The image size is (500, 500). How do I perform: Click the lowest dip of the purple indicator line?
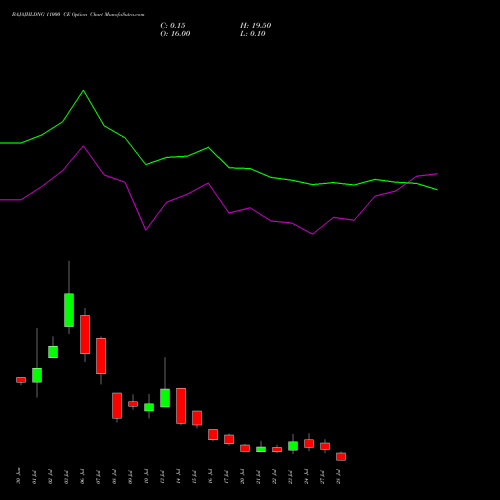312,234
